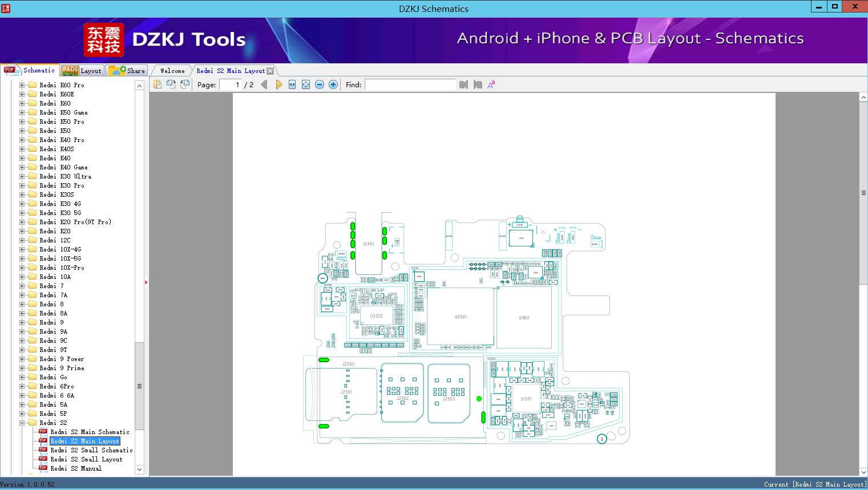Close the Redmi S2 Main Layout tab
The width and height of the screenshot is (868, 490).
click(x=271, y=71)
